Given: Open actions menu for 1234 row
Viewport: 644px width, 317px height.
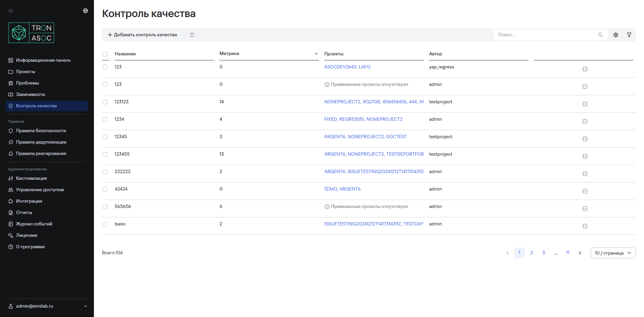Looking at the screenshot, I should pyautogui.click(x=585, y=121).
